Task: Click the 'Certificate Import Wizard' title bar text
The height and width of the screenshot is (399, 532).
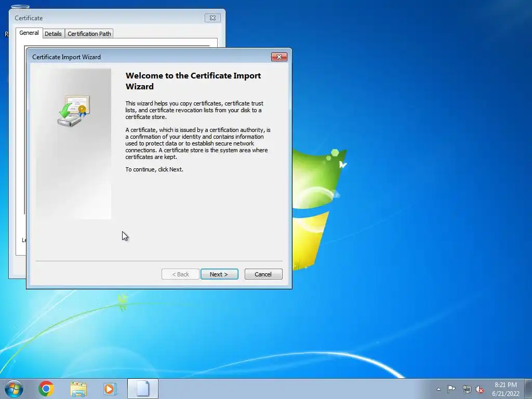Action: (x=66, y=57)
